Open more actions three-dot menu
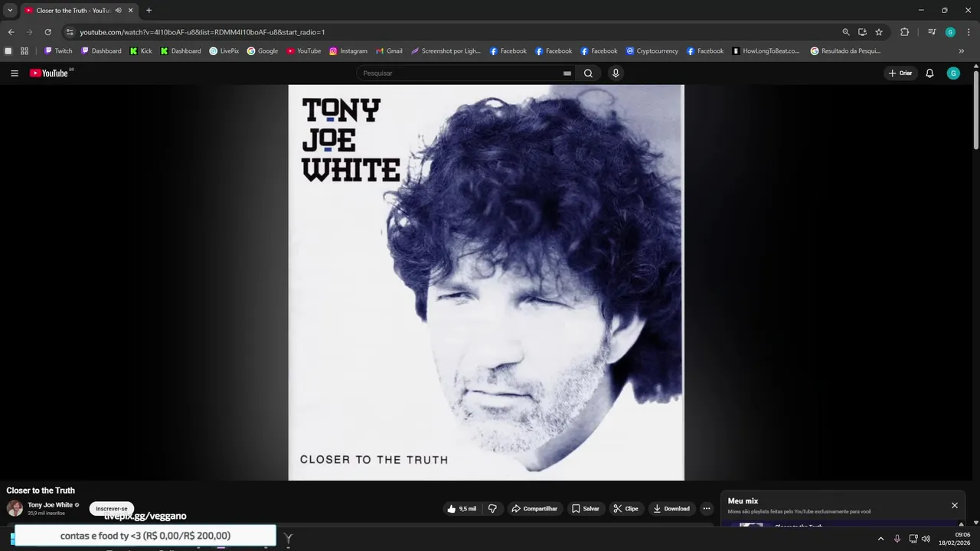980x551 pixels. [x=707, y=509]
